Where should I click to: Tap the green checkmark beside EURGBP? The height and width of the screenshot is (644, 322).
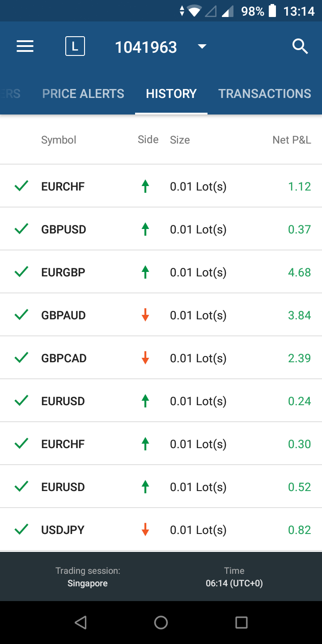[21, 272]
